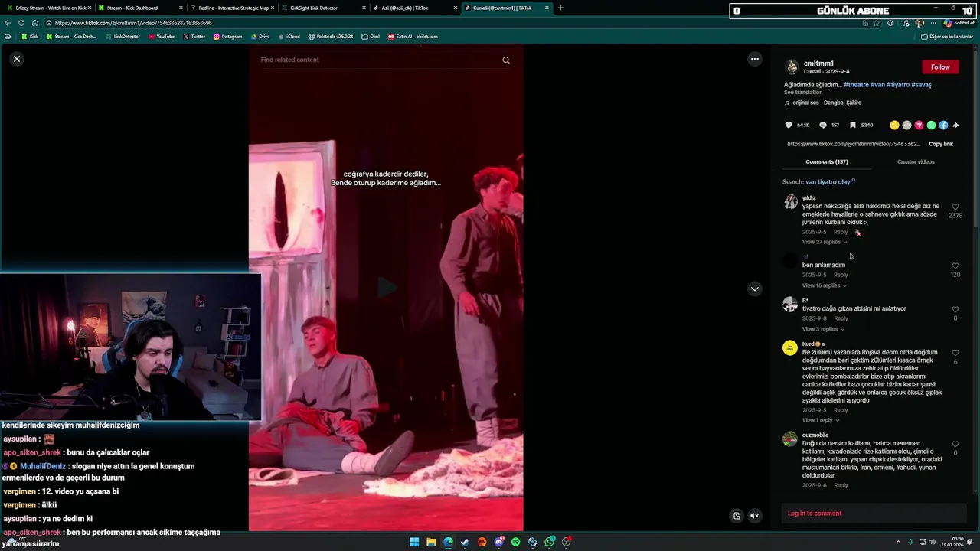Open Spotify from the taskbar

coord(515,542)
